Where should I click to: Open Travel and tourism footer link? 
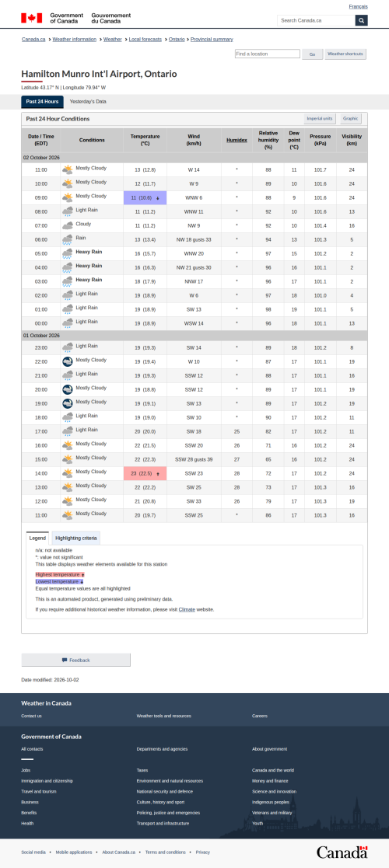(x=37, y=792)
